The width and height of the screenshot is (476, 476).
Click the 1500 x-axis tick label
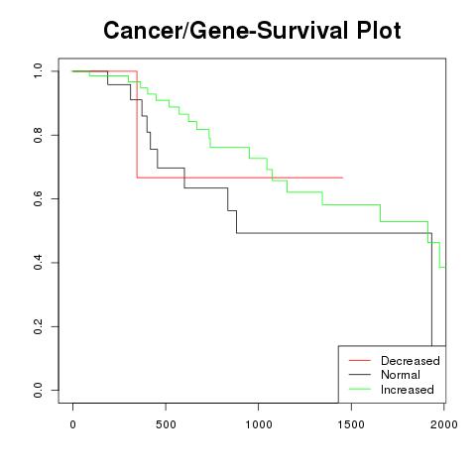(x=351, y=424)
